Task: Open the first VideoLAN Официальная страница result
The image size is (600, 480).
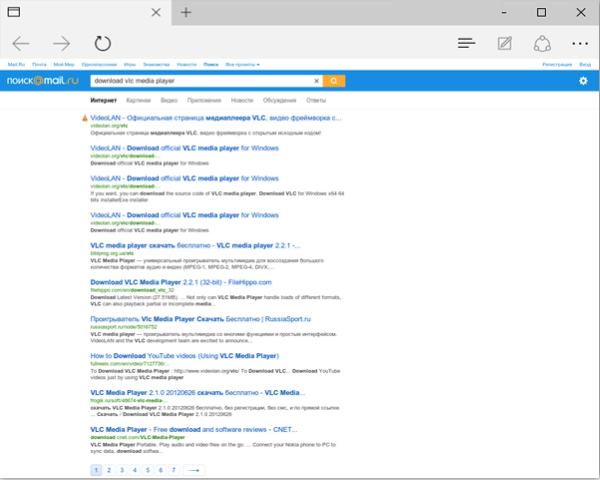Action: (x=216, y=118)
